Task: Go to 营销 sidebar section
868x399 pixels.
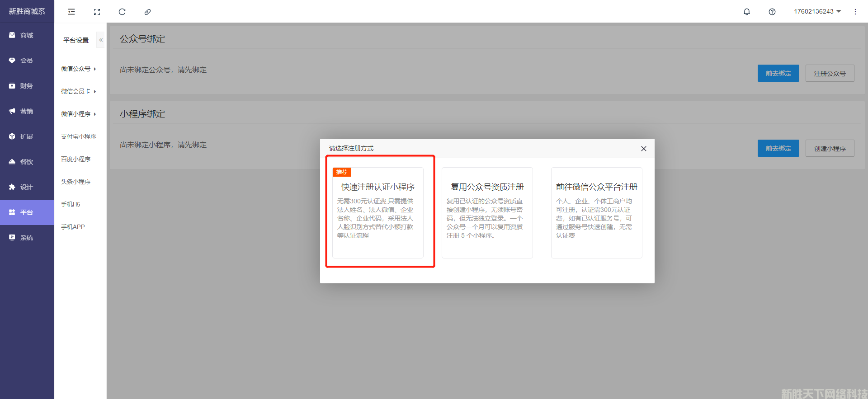Action: tap(27, 111)
